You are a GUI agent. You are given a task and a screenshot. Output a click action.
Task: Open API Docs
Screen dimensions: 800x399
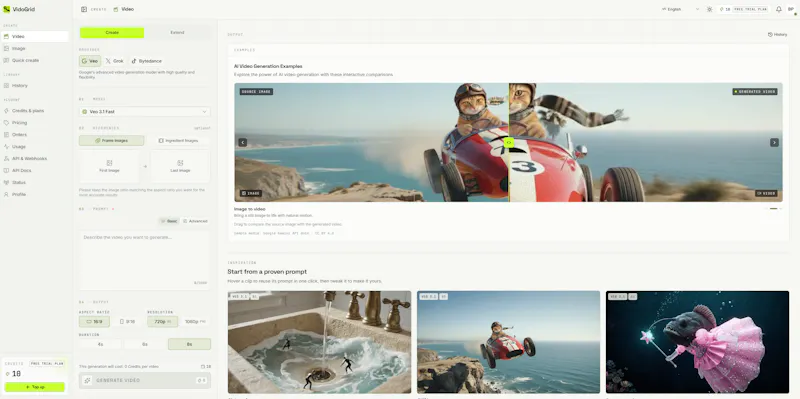pyautogui.click(x=34, y=170)
